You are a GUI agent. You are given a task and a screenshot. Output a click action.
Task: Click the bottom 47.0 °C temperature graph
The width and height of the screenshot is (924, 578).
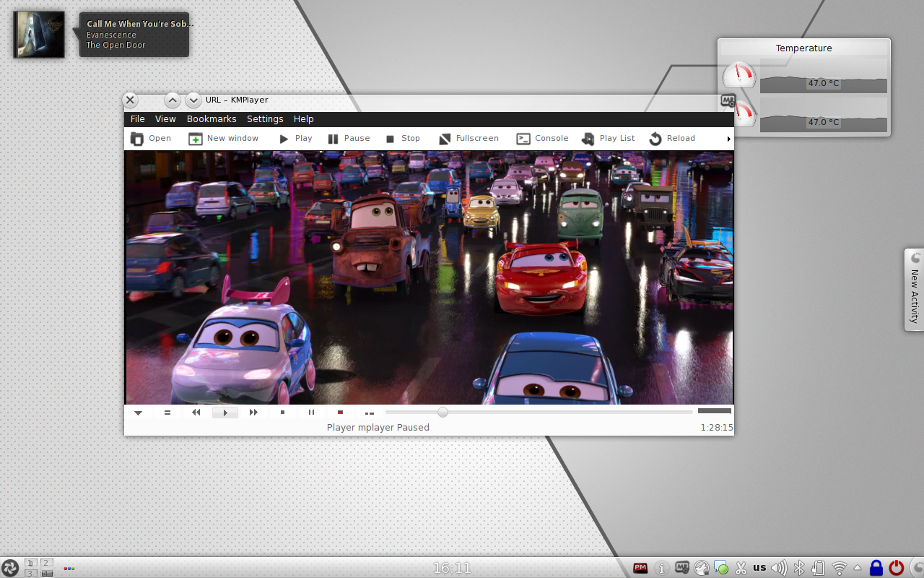pos(824,115)
